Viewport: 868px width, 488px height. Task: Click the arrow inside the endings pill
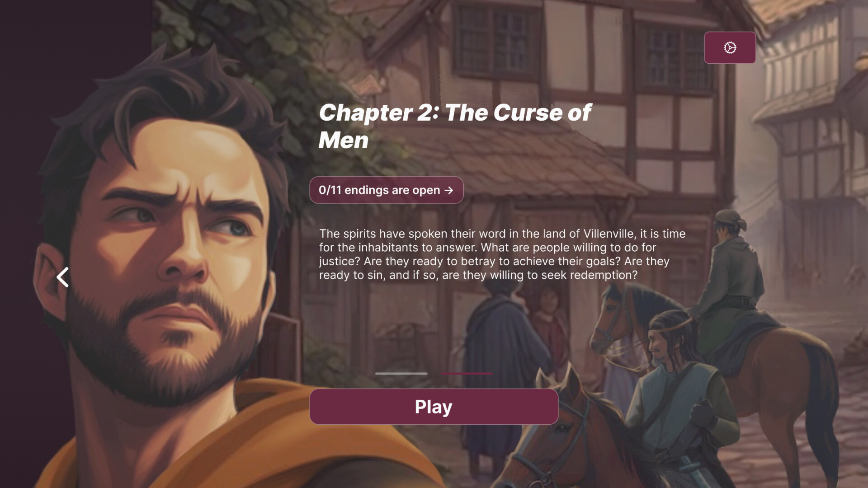(448, 190)
